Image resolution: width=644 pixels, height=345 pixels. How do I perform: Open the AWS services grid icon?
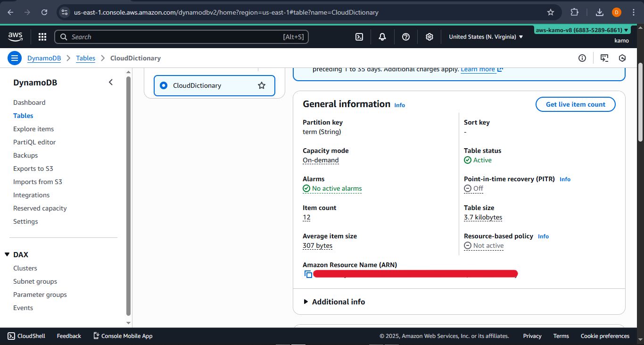click(42, 36)
